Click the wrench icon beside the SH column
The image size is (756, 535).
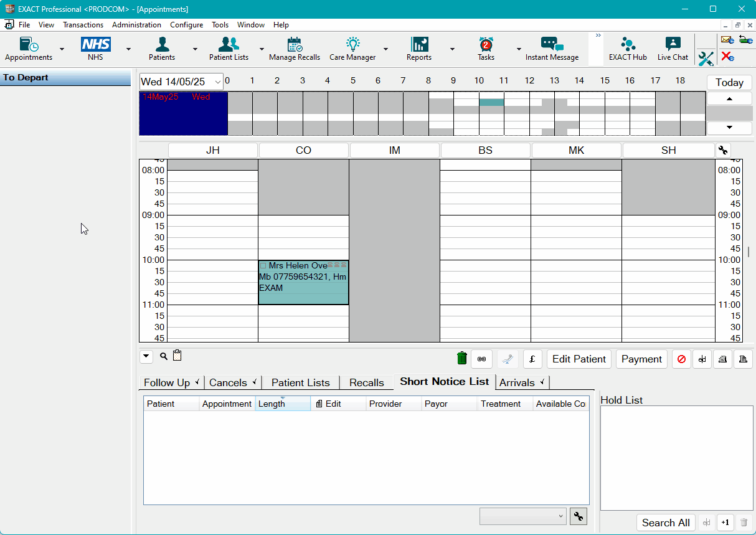coord(722,150)
